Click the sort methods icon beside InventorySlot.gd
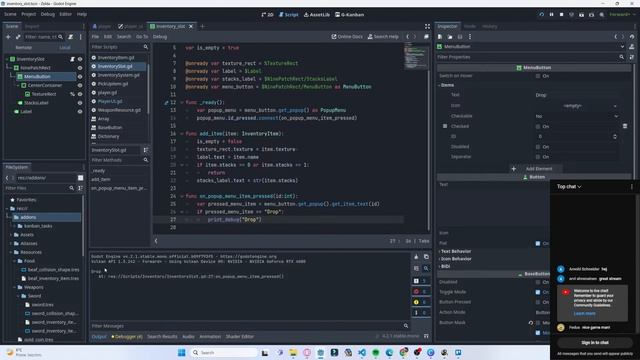Image resolution: width=640 pixels, height=360 pixels. click(146, 150)
